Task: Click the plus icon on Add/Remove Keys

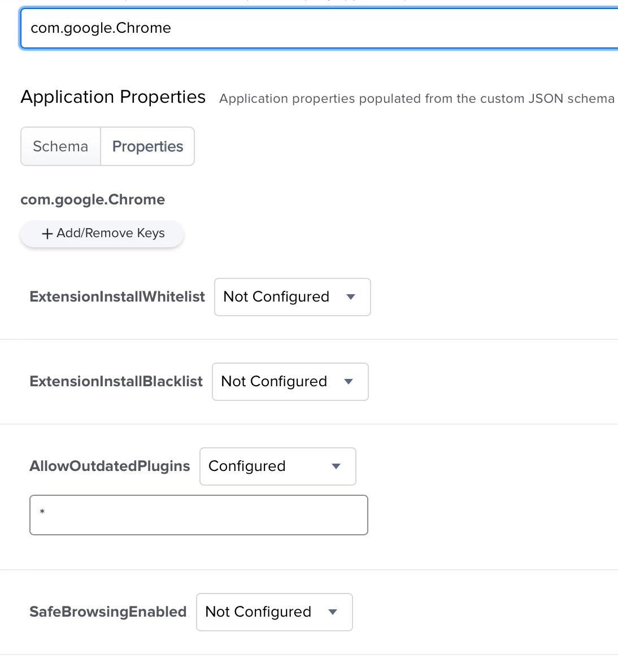Action: point(47,234)
